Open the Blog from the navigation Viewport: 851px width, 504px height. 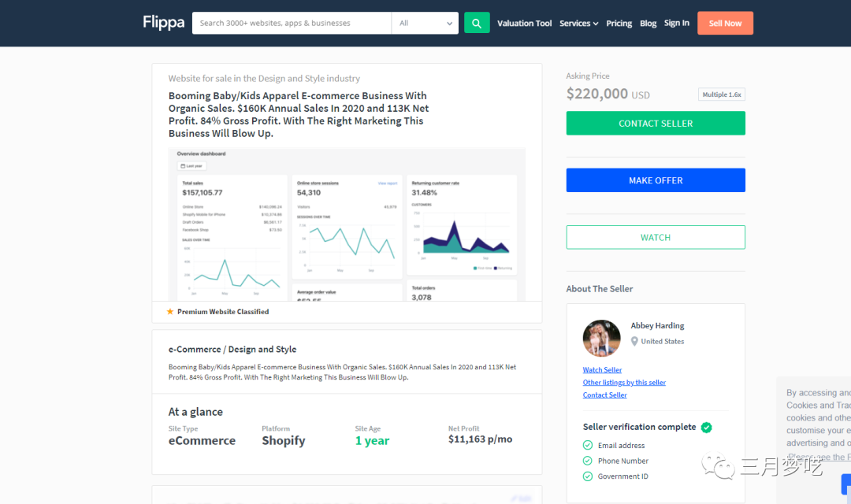(648, 24)
